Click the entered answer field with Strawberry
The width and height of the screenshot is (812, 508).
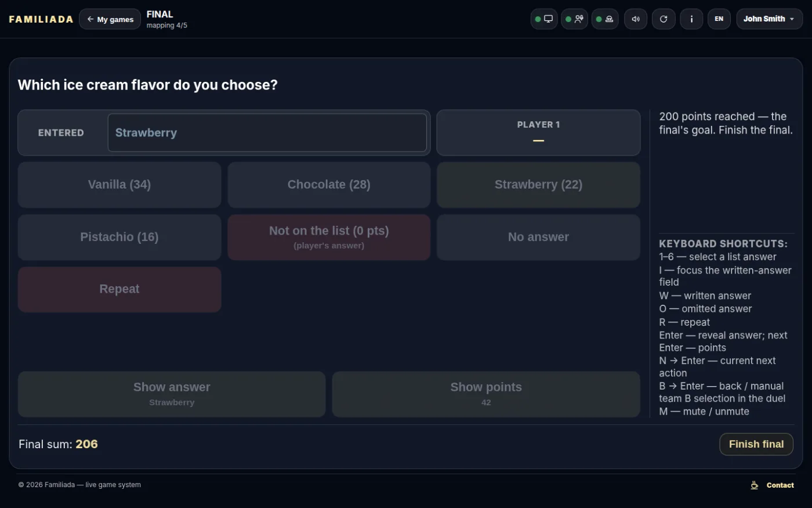click(267, 133)
